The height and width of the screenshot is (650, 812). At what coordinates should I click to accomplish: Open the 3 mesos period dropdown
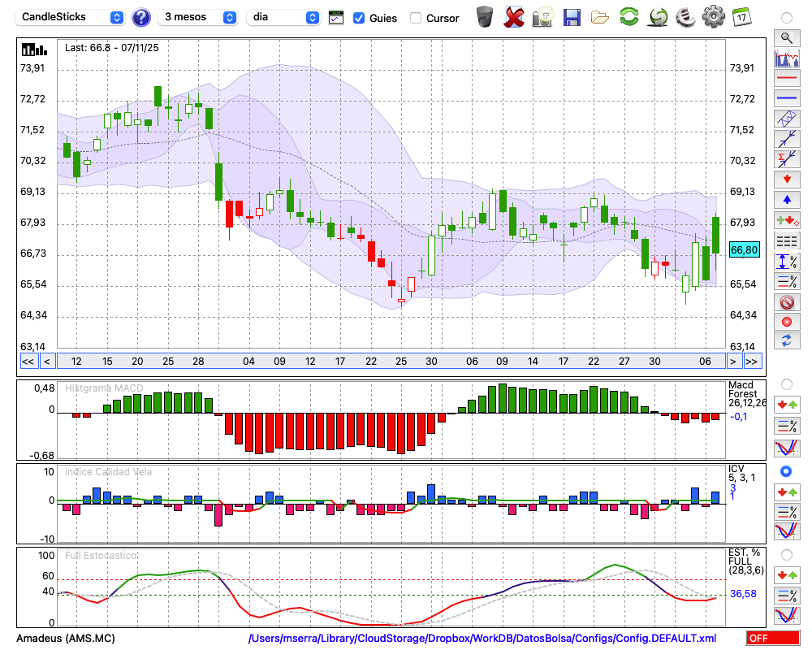[197, 17]
